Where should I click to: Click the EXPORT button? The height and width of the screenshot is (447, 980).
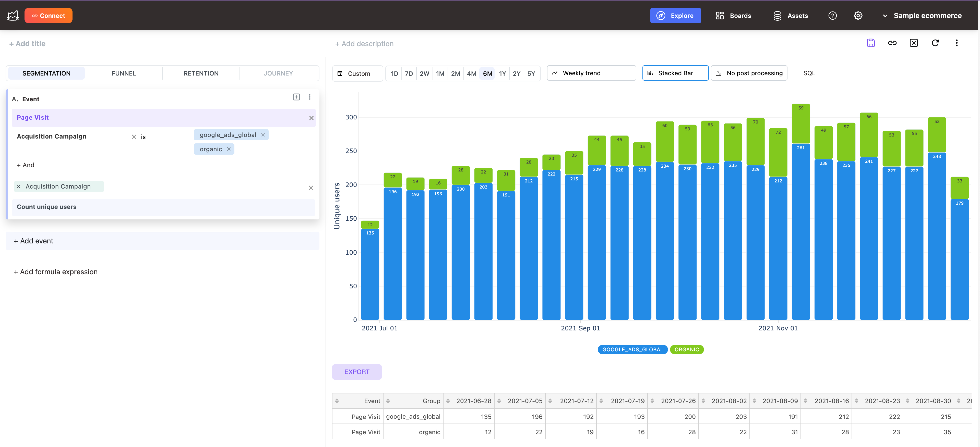356,372
